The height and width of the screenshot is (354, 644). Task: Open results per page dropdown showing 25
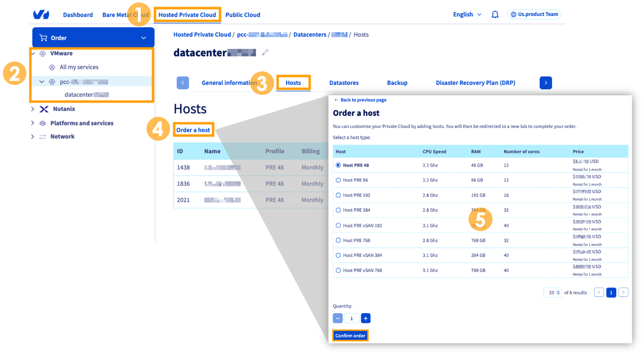pyautogui.click(x=553, y=293)
